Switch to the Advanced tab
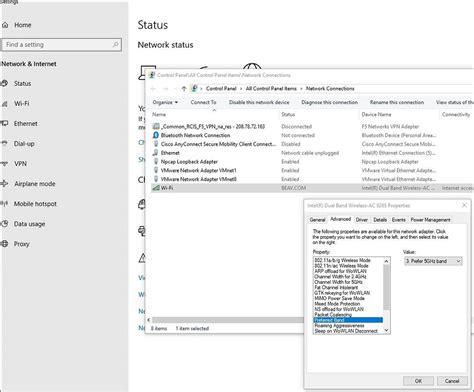The height and width of the screenshot is (392, 474). point(340,219)
